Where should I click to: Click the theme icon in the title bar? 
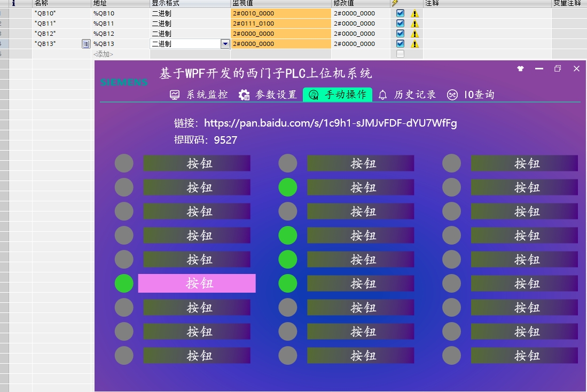[x=520, y=69]
